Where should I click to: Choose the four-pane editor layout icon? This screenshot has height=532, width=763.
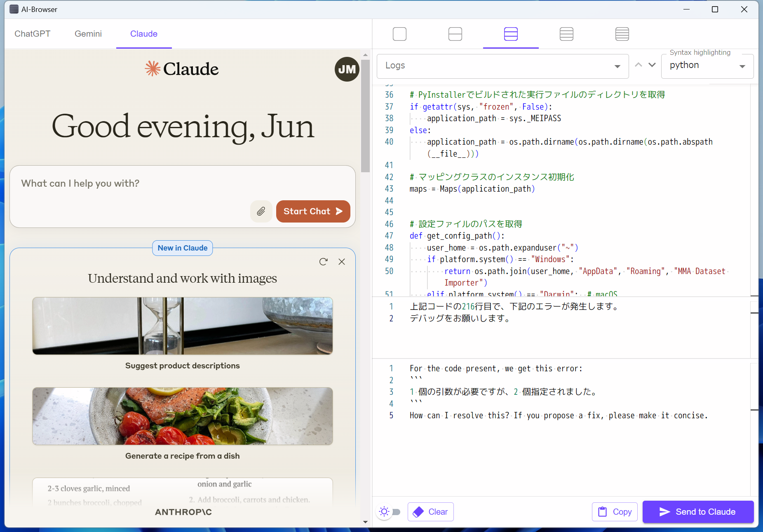click(566, 34)
